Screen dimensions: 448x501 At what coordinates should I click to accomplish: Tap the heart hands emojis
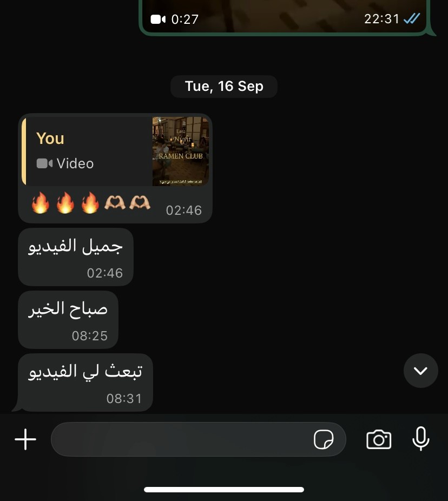pos(127,202)
